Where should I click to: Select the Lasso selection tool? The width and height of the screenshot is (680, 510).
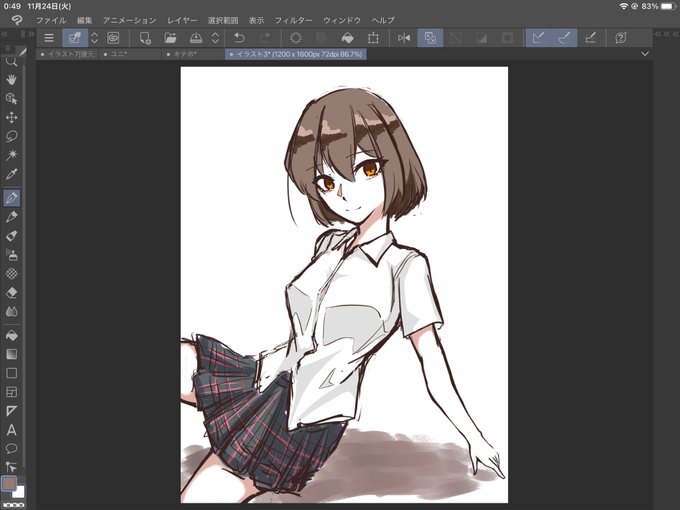[11, 136]
